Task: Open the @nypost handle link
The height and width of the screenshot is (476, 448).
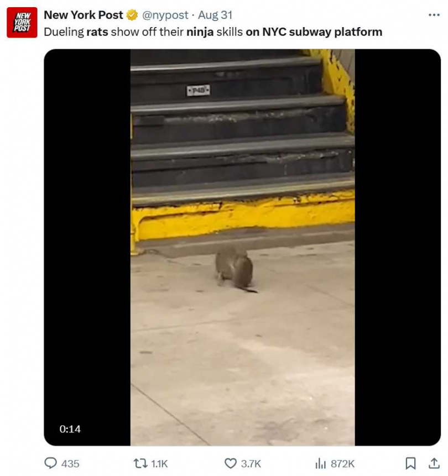Action: coord(165,15)
